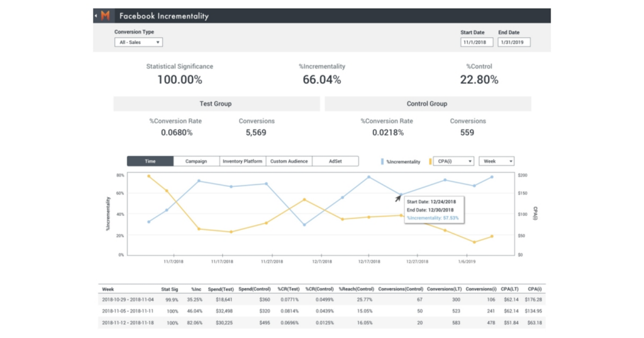Sort table by %Inc column header
This screenshot has height=338, width=644.
point(196,289)
